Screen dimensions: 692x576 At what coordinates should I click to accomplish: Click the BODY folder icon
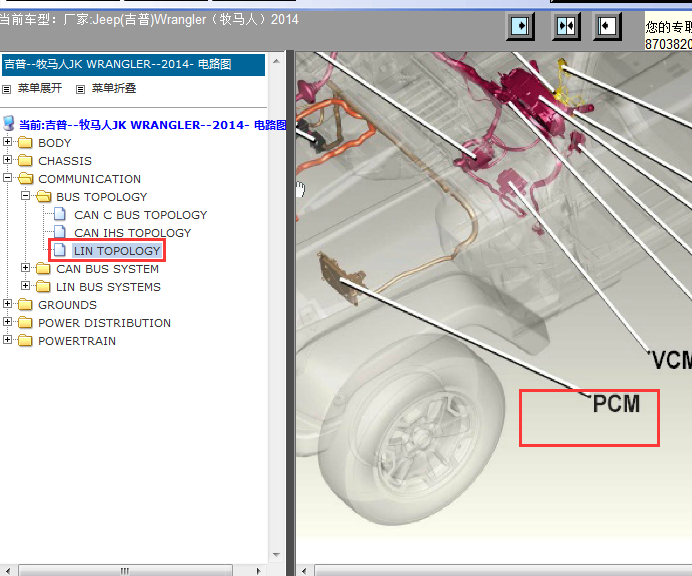click(x=25, y=142)
